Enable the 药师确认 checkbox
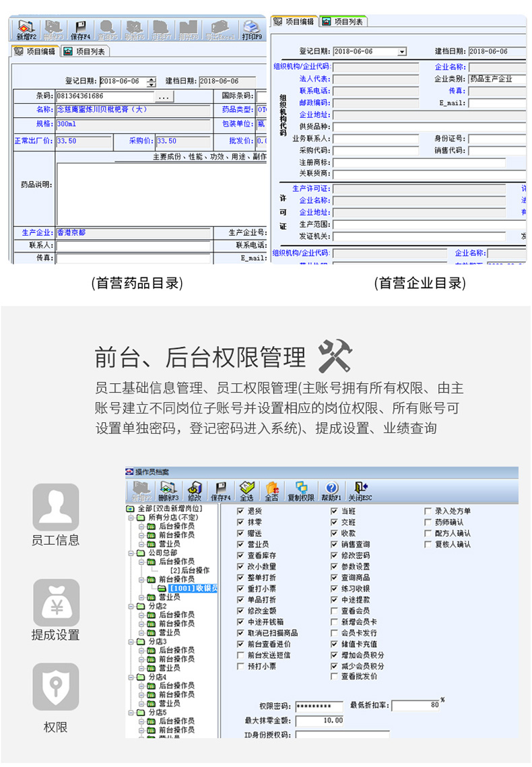The width and height of the screenshot is (532, 767). click(428, 523)
